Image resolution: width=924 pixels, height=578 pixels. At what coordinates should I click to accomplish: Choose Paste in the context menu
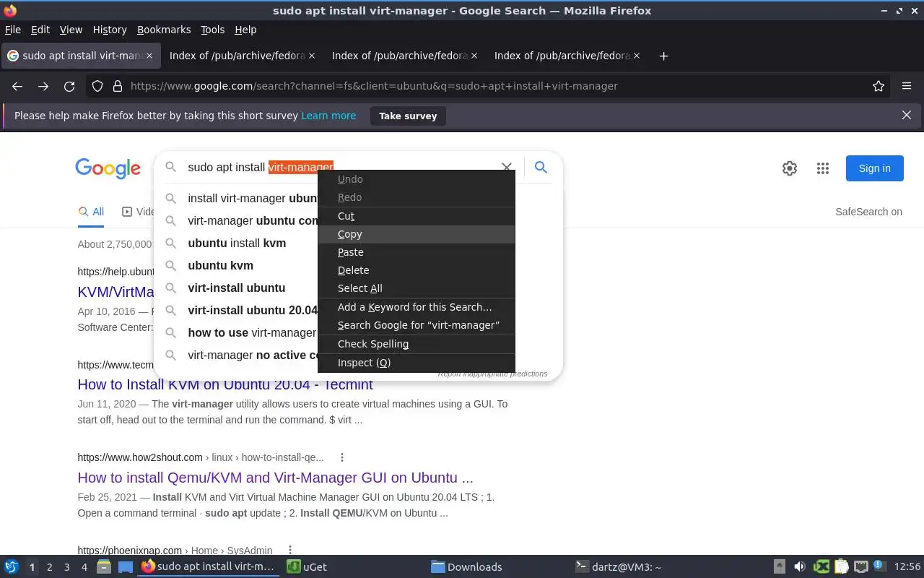click(x=417, y=252)
